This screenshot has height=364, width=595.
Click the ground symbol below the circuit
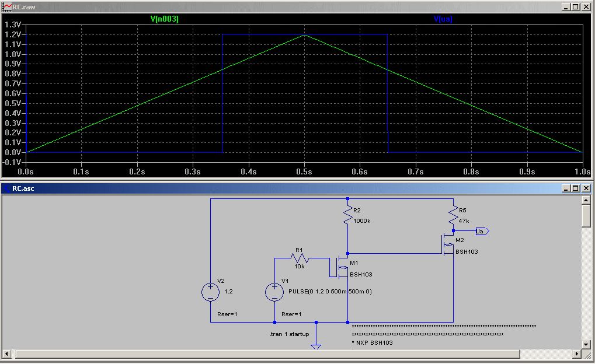pyautogui.click(x=316, y=346)
